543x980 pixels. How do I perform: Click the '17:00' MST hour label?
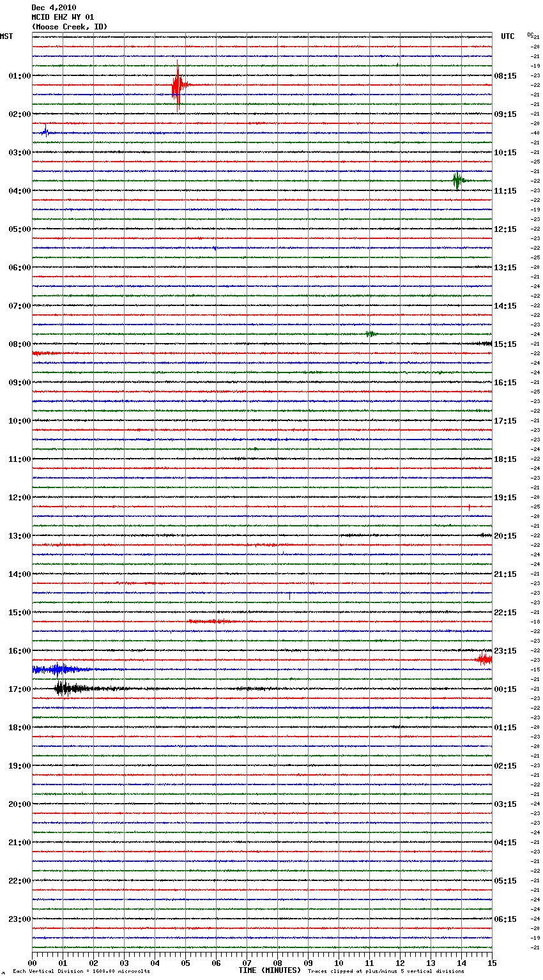click(x=19, y=689)
